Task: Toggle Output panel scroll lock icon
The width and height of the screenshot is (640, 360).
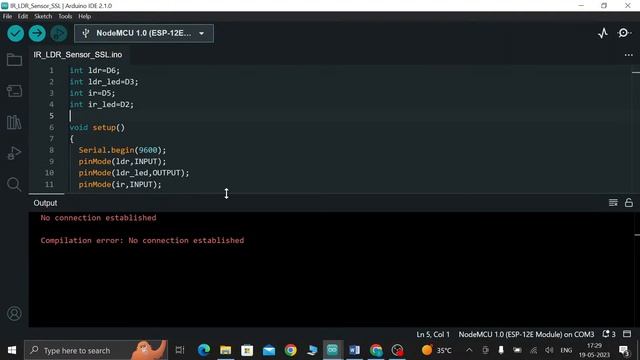Action: pos(629,202)
